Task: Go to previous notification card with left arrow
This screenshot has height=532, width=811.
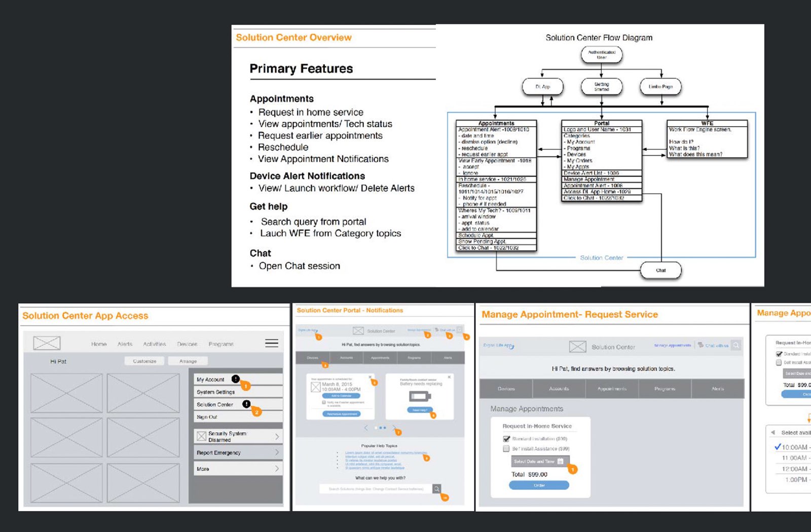Action: (366, 428)
